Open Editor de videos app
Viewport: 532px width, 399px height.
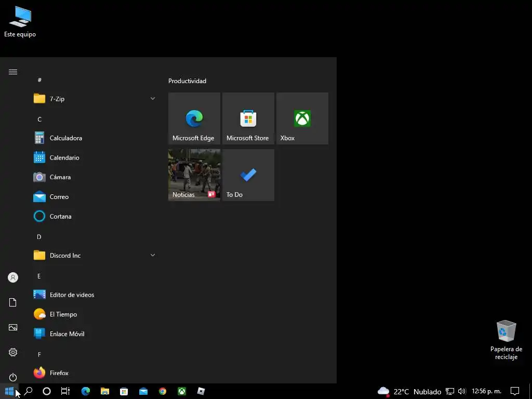[x=95, y=295]
